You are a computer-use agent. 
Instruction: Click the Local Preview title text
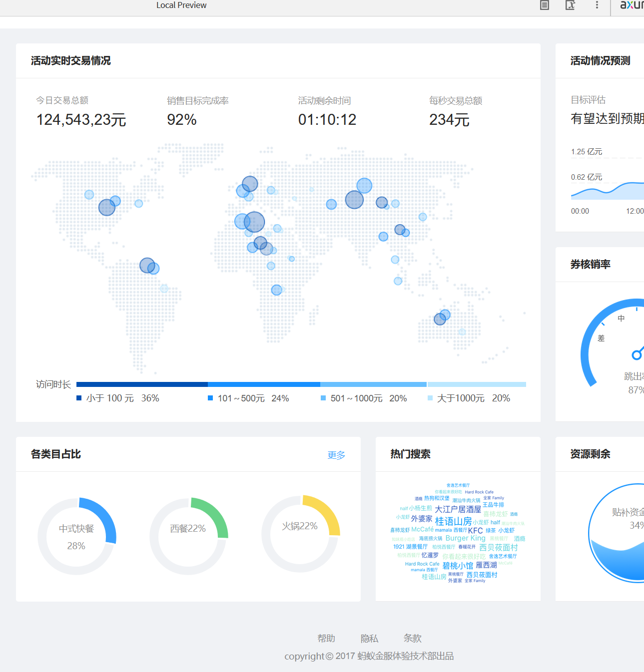click(x=181, y=5)
